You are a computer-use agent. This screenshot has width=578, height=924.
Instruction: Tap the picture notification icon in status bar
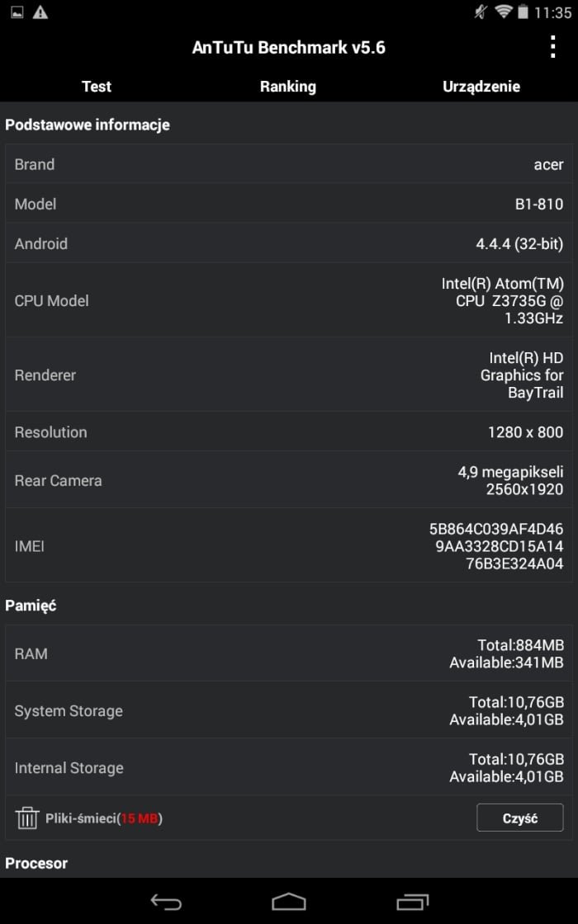[x=17, y=12]
